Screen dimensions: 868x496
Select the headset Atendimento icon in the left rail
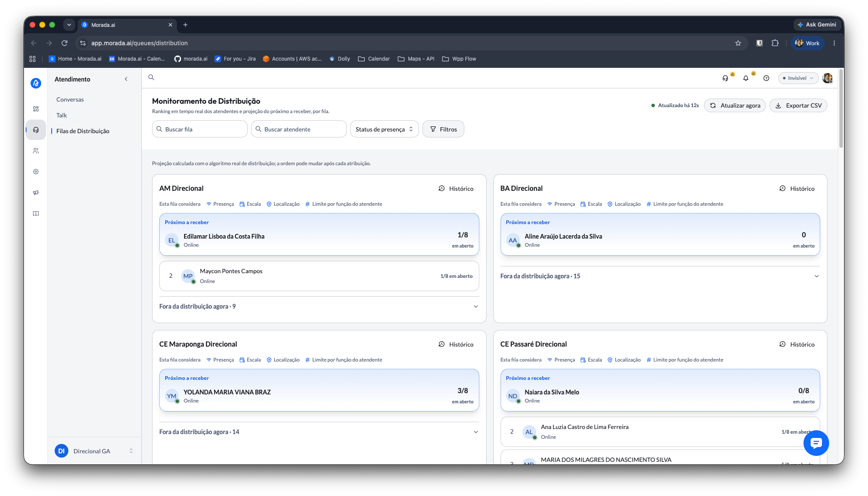coord(36,130)
